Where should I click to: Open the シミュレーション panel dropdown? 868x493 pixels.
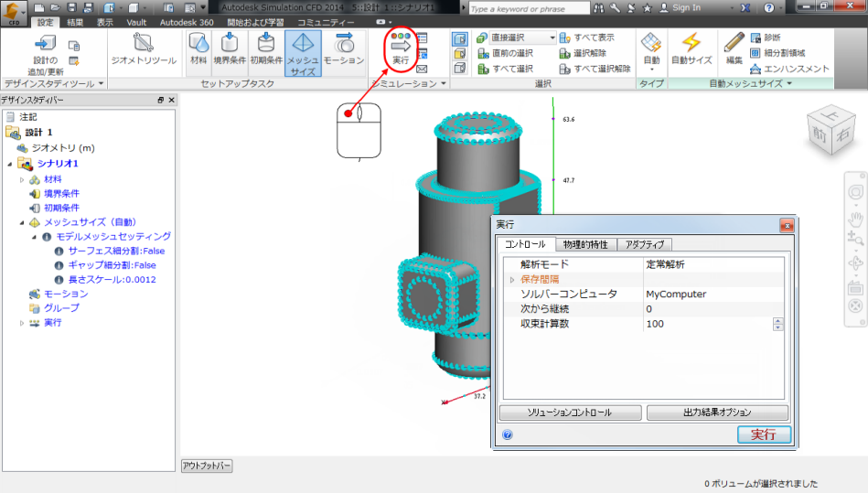tap(444, 83)
